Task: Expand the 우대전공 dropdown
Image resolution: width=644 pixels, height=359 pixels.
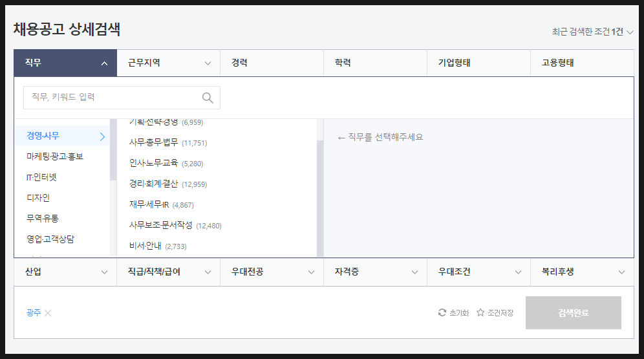Action: coord(272,272)
